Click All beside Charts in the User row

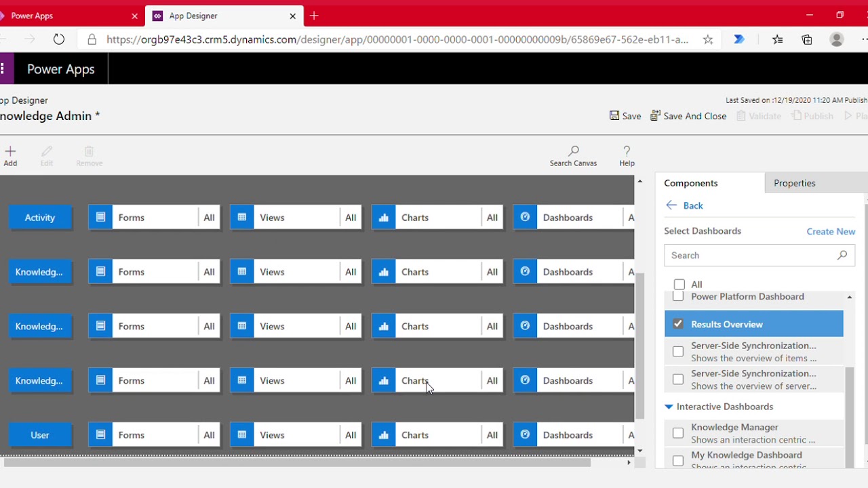[x=492, y=435]
